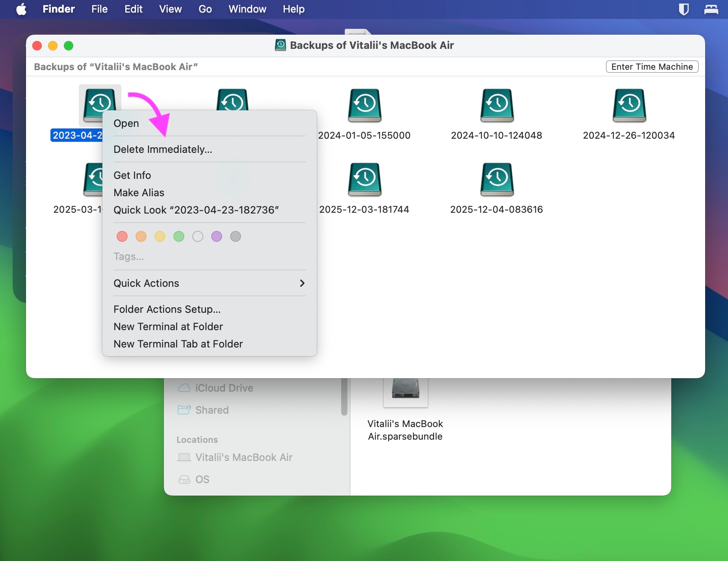Click the iCloud Drive cloud icon
Viewport: 728px width, 561px height.
[184, 388]
